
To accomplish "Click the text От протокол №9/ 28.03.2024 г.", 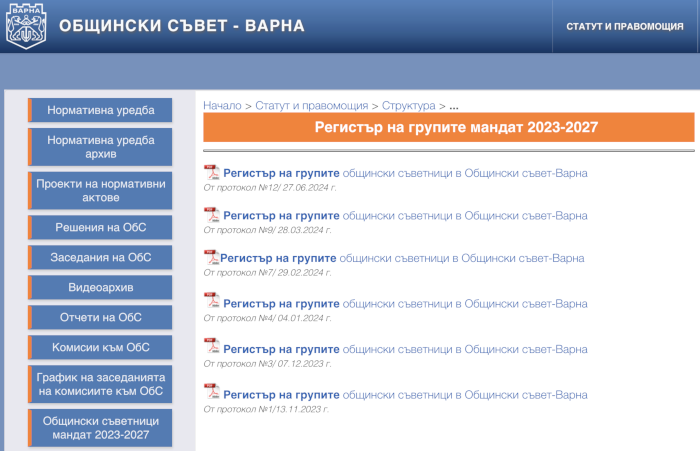I will (267, 230).
